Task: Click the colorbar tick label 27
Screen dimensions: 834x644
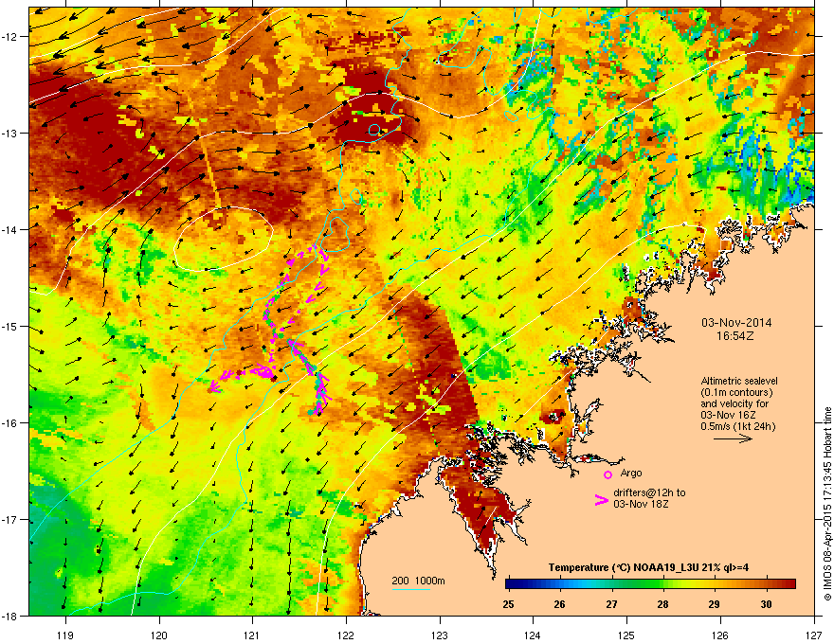Action: click(611, 604)
